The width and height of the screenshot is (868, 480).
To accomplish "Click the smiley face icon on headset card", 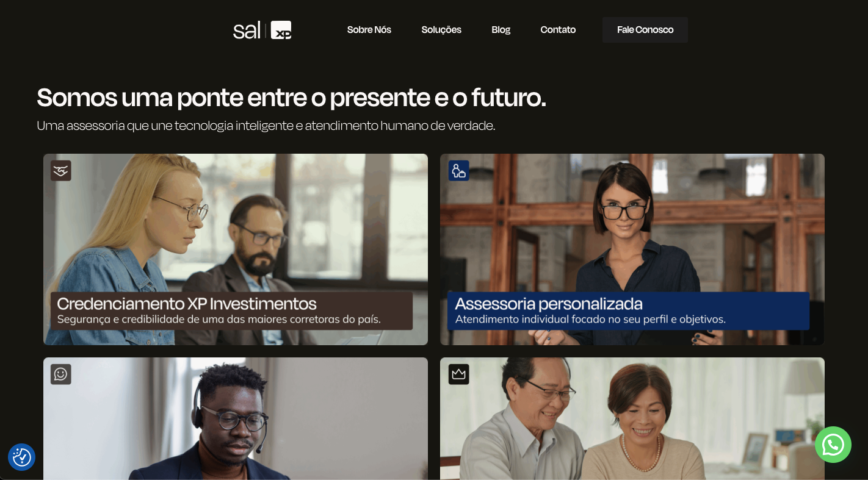I will coord(61,374).
